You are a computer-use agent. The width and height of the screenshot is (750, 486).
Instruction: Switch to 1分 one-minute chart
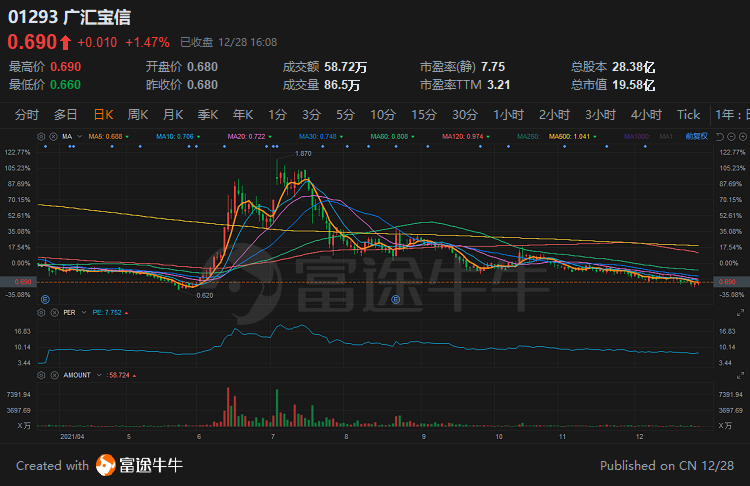coord(277,115)
